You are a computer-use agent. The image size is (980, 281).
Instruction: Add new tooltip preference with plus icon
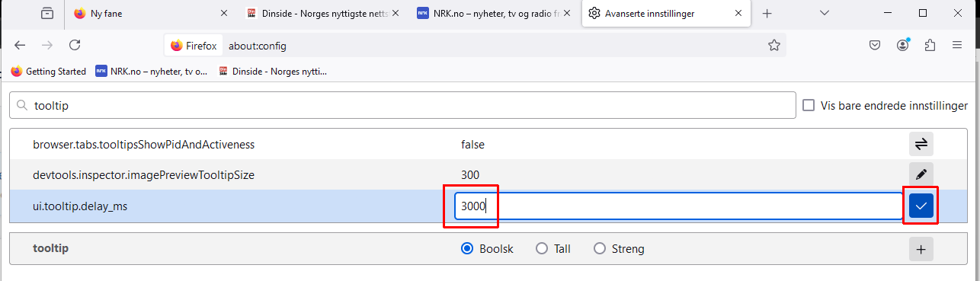tap(921, 249)
